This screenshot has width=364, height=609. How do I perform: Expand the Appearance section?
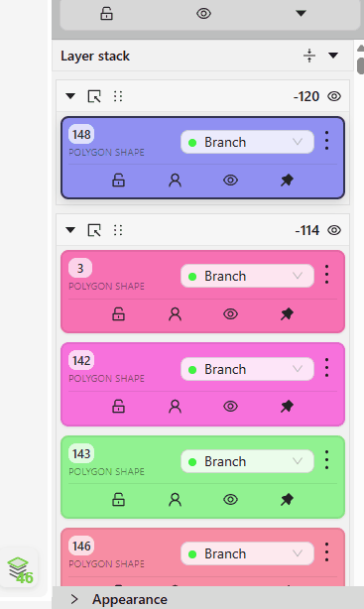(x=74, y=599)
